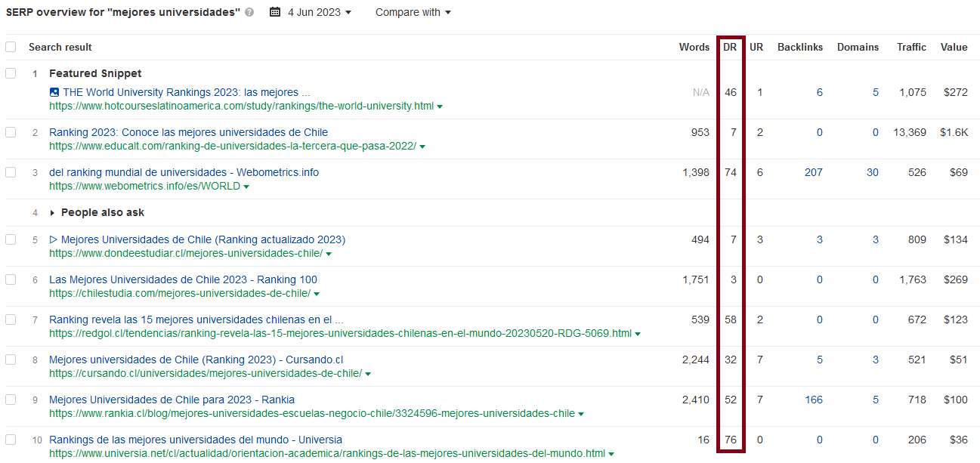Open the Rankia result title link
The image size is (980, 463).
(172, 400)
